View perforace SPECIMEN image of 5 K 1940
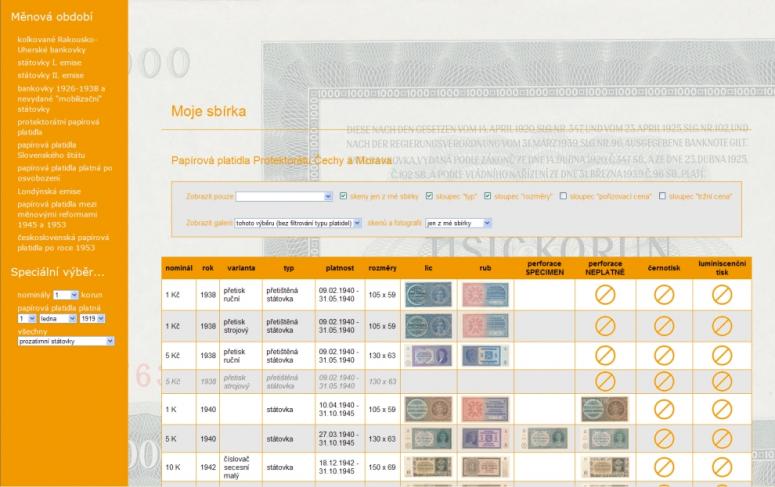Viewport: 775px width, 487px height. point(544,439)
